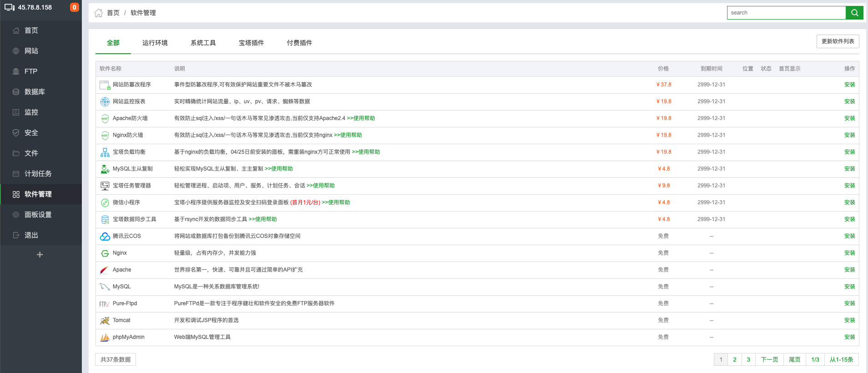The image size is (868, 373).
Task: Open FTP in the sidebar
Action: point(41,71)
